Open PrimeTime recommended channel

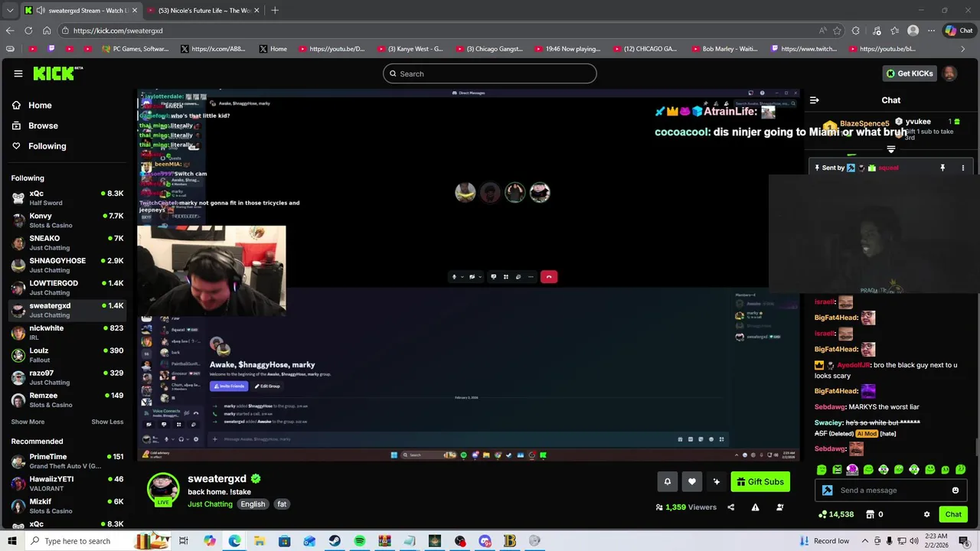(x=67, y=461)
